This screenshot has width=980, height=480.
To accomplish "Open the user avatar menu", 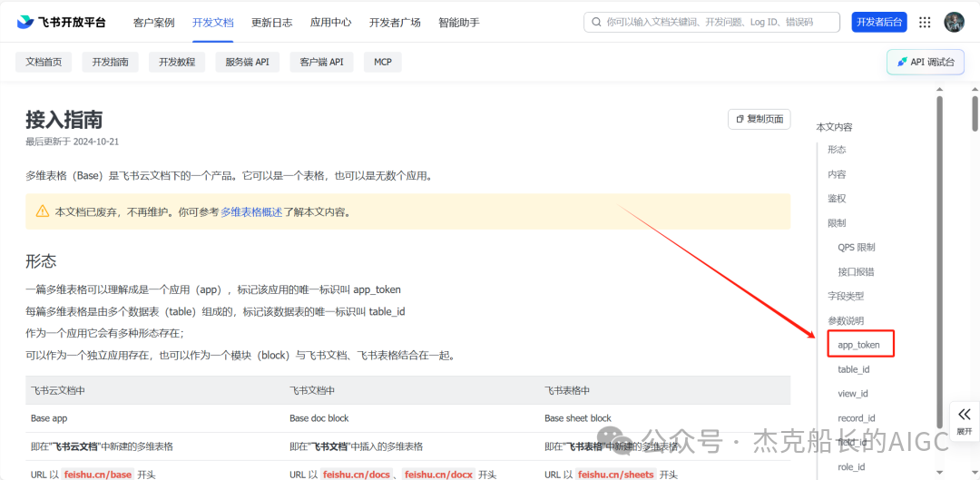I will [954, 22].
